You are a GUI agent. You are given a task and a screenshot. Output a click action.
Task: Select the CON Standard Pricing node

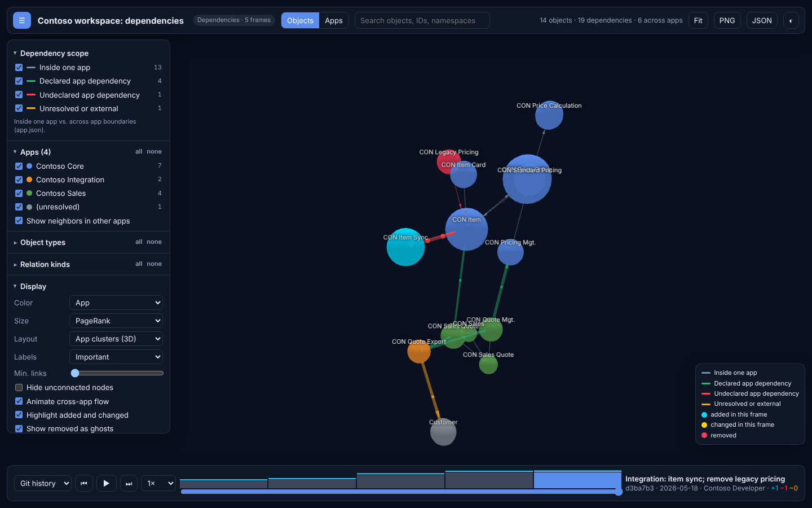coord(527,179)
